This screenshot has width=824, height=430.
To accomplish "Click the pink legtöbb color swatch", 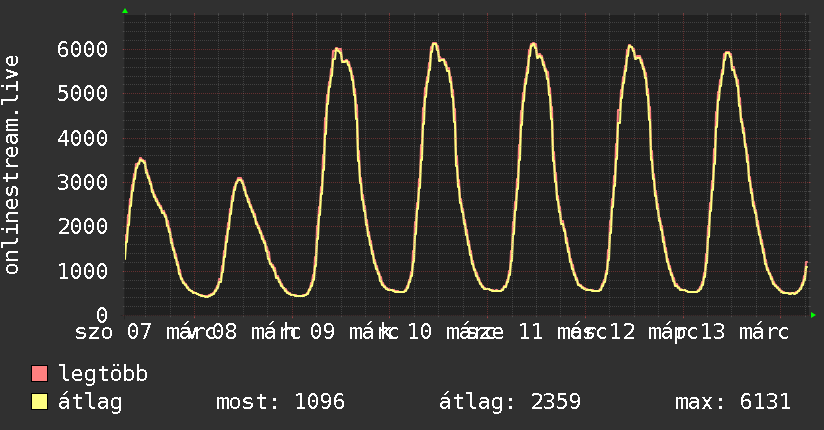I will pos(39,373).
